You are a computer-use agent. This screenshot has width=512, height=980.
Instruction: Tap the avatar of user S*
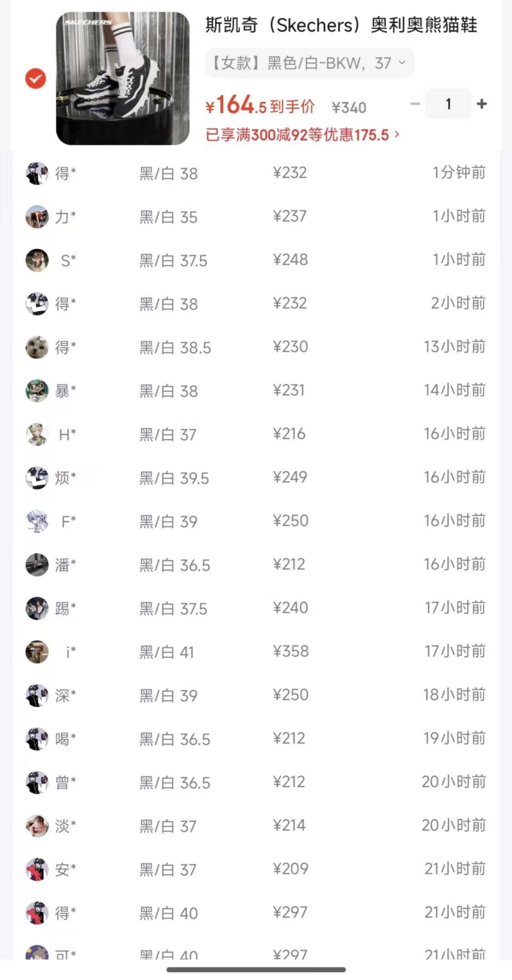pyautogui.click(x=37, y=260)
